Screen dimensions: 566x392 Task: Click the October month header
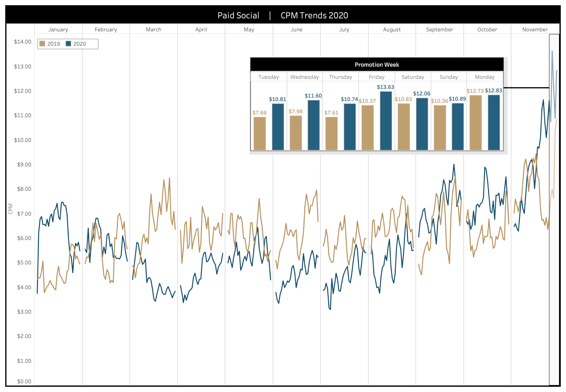pos(487,30)
